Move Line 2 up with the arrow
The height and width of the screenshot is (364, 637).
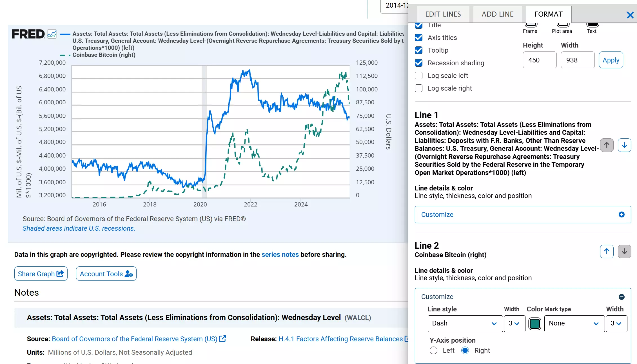click(x=607, y=251)
